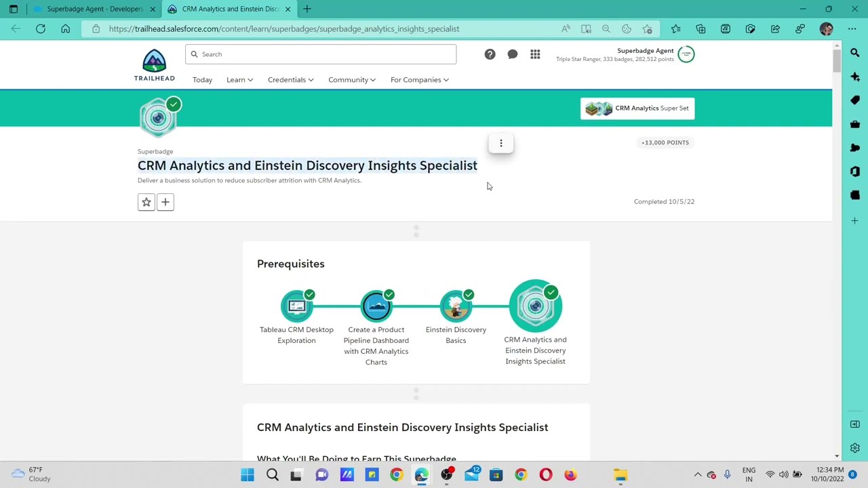The width and height of the screenshot is (868, 488).
Task: Open Windows taskbar search
Action: [273, 475]
